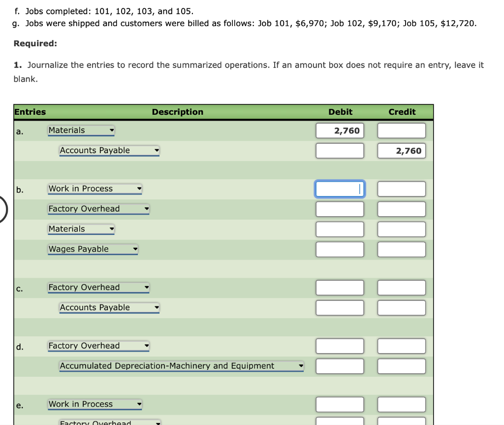Open the Accumulated Depreciation-Machinery and Equipment dropdown
This screenshot has height=425, width=504.
tap(182, 366)
